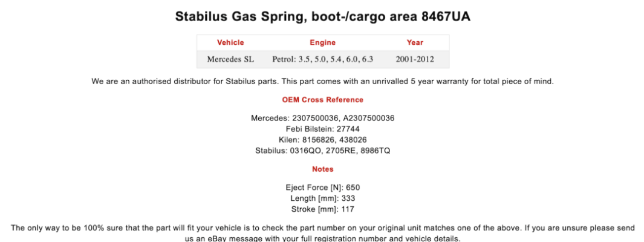
Task: Click the Year column header
Action: tap(415, 43)
